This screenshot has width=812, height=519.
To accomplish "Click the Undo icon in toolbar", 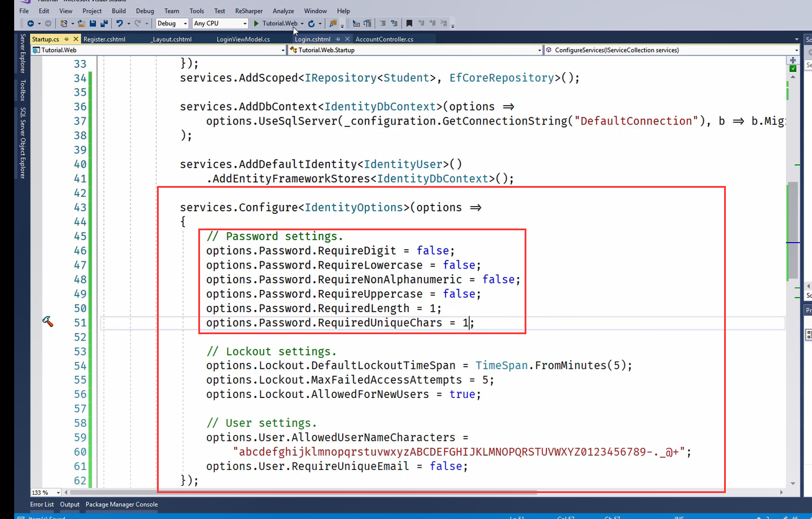I will 120,24.
